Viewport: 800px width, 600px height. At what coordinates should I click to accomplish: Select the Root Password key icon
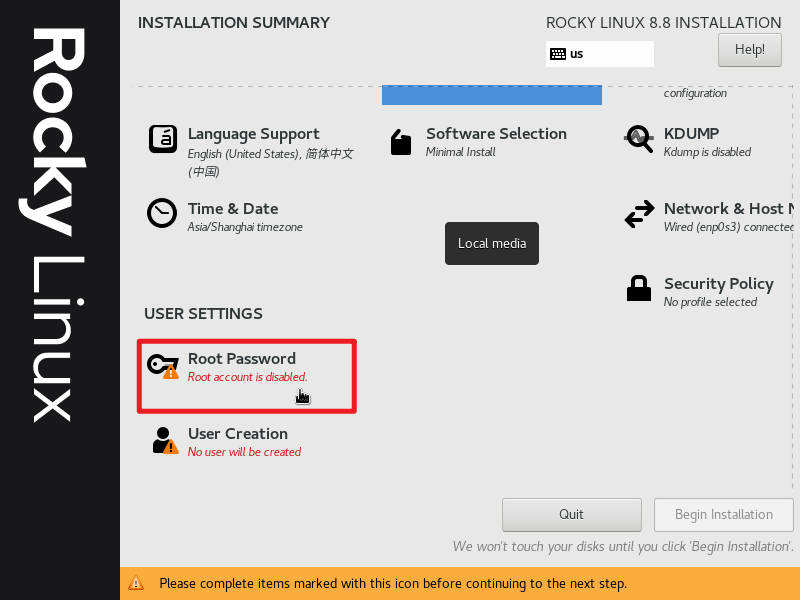[162, 365]
